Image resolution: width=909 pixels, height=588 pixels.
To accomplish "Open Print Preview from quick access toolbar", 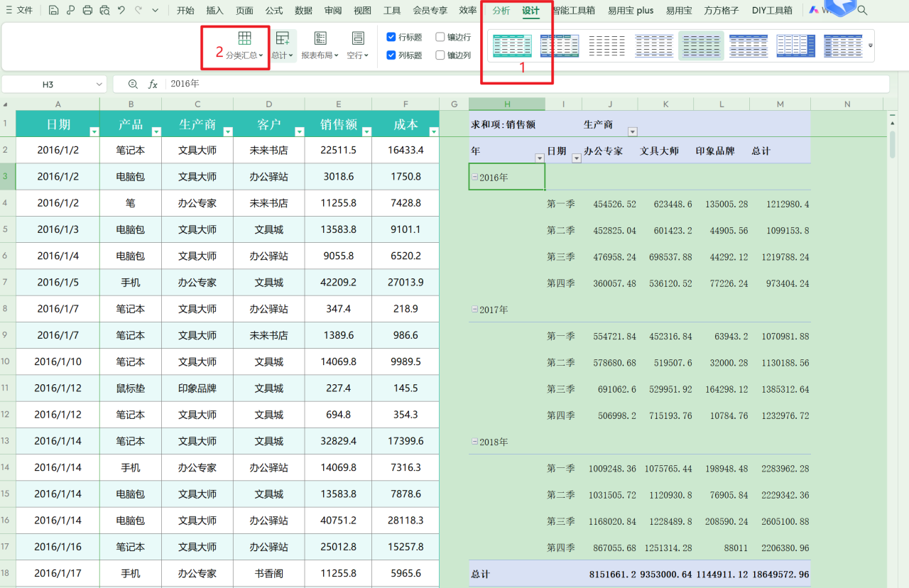I will click(x=104, y=10).
